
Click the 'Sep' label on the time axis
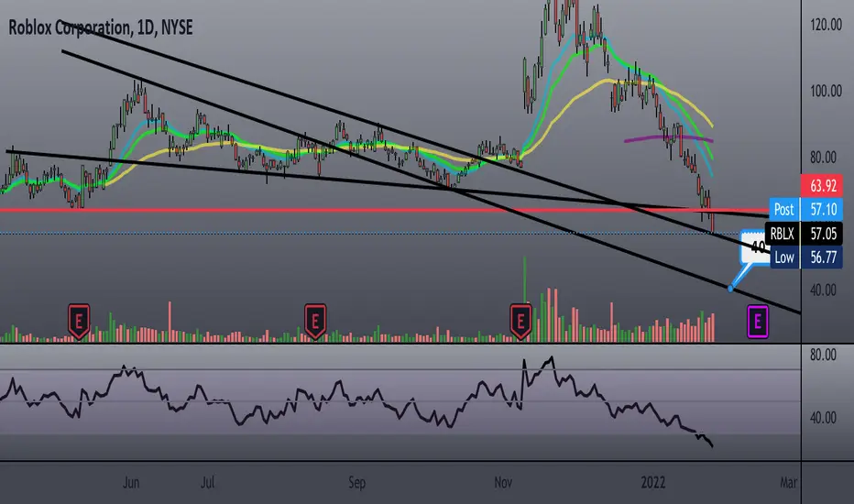356,482
